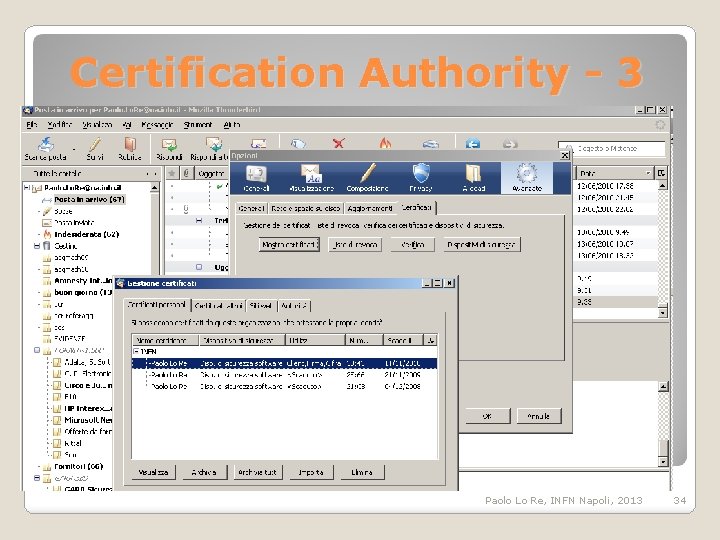The image size is (720, 540).
Task: Click the Cestino trash folder icon
Action: [46, 246]
